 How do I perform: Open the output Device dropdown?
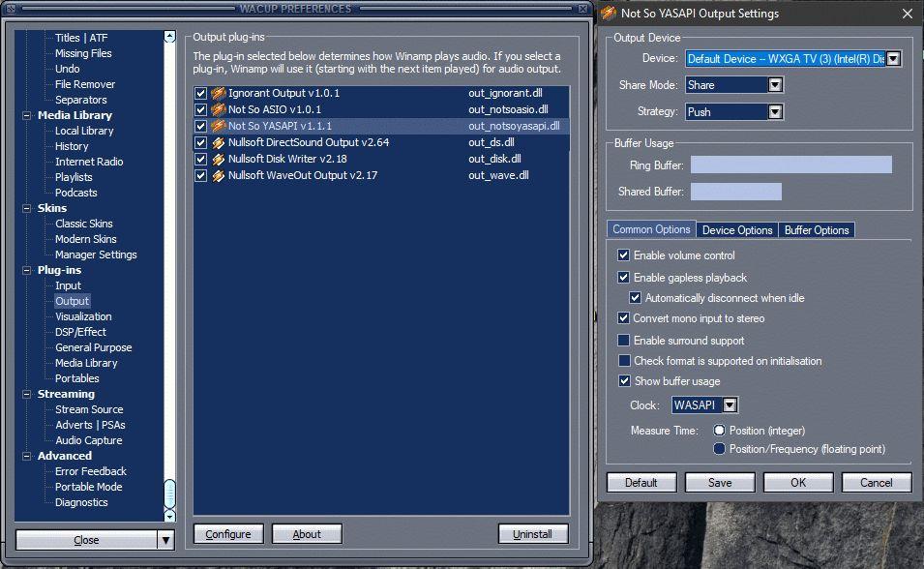pyautogui.click(x=893, y=59)
